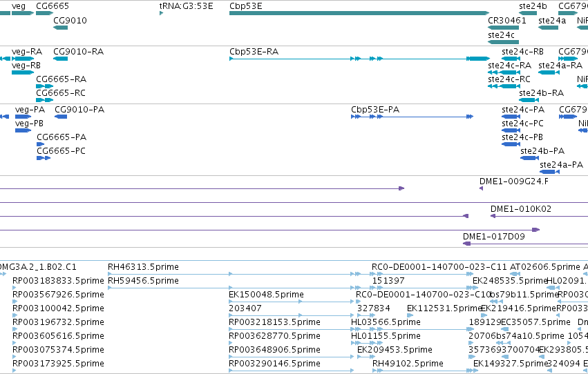The image size is (588, 374).
Task: Select CG6665-PA protein label
Action: point(61,137)
